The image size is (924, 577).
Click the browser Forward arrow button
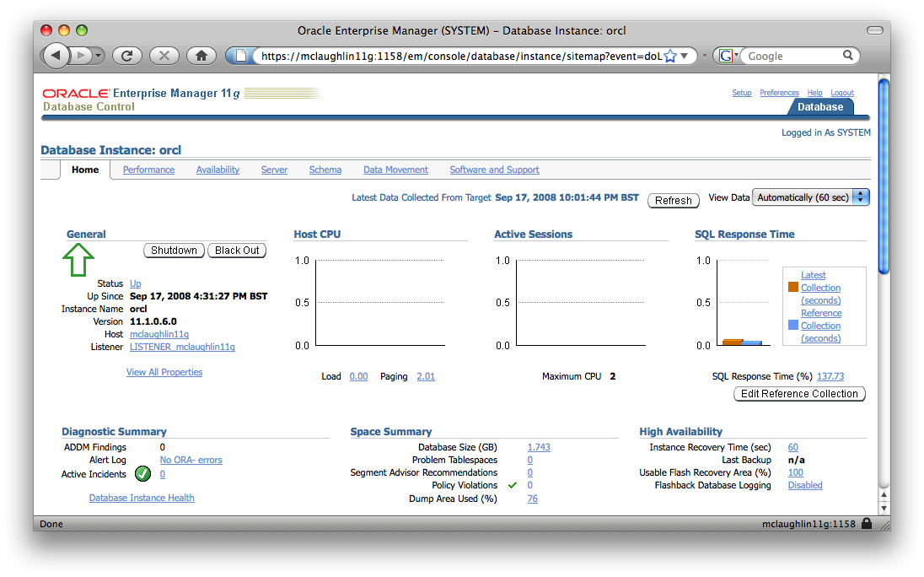(x=81, y=56)
